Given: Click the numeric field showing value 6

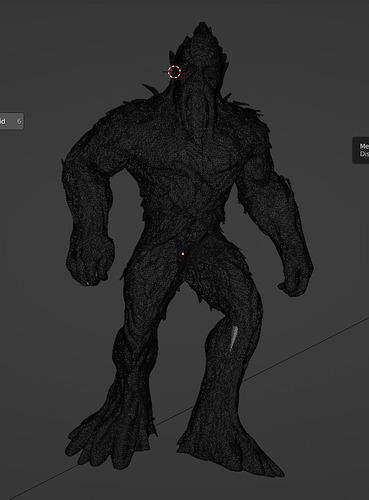Looking at the screenshot, I should 12,121.
